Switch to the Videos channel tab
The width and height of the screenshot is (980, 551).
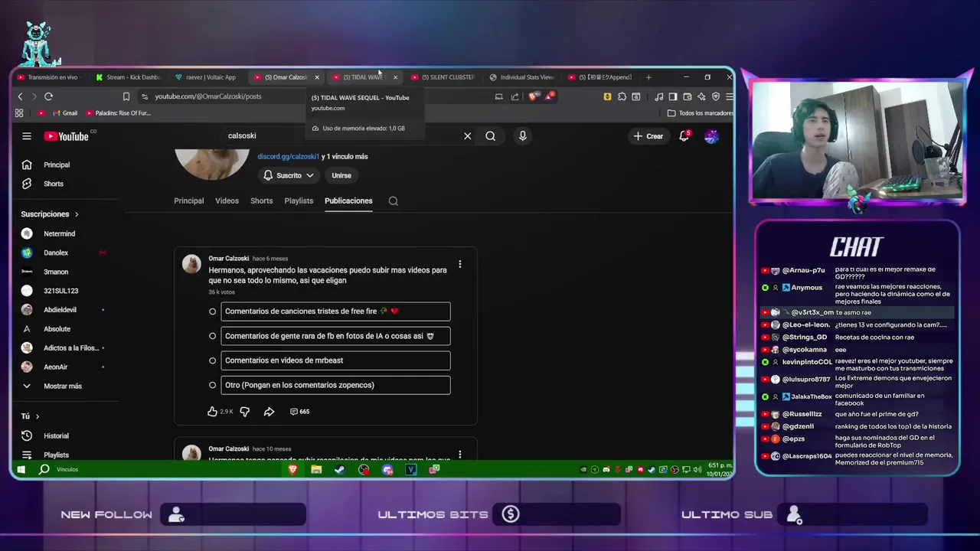227,201
